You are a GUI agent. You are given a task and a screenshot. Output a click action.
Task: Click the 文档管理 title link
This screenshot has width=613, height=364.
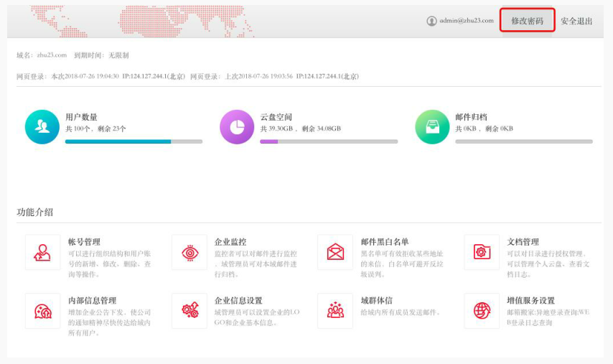pyautogui.click(x=523, y=242)
